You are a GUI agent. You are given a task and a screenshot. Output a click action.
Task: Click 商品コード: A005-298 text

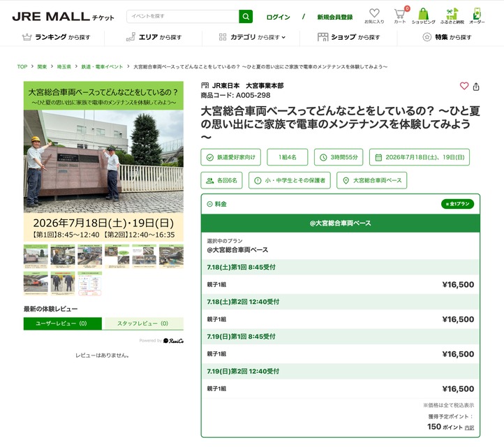pos(236,95)
